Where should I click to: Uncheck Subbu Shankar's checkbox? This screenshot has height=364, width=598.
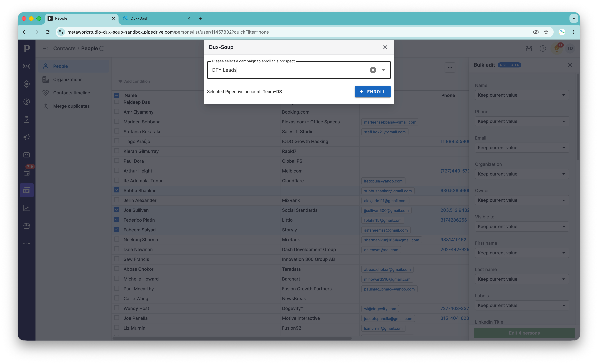click(x=116, y=190)
